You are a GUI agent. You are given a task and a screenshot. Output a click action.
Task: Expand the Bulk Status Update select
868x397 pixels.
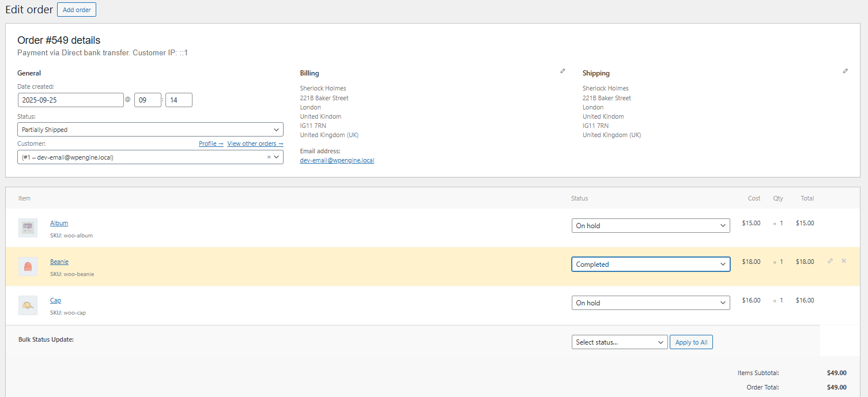coord(619,342)
